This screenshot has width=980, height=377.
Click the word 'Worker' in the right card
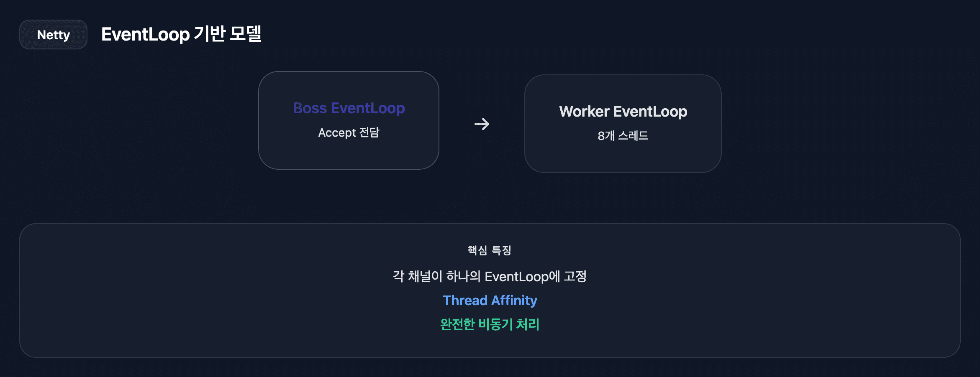584,112
